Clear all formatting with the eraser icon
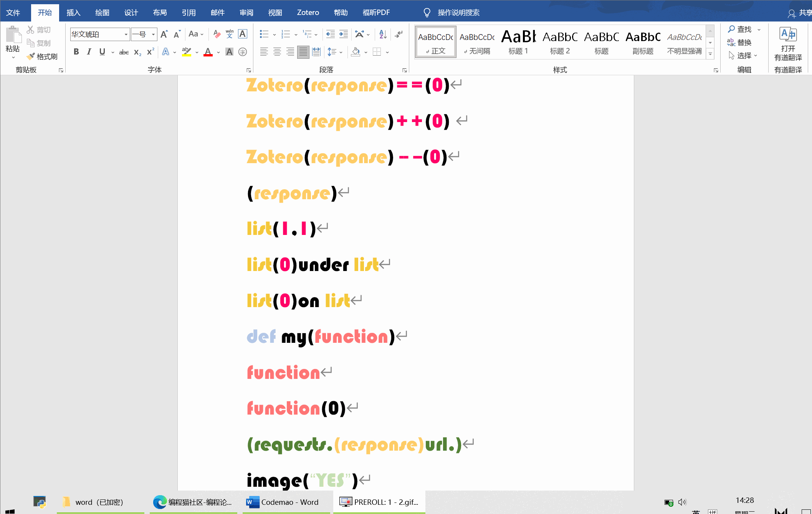 (x=217, y=34)
